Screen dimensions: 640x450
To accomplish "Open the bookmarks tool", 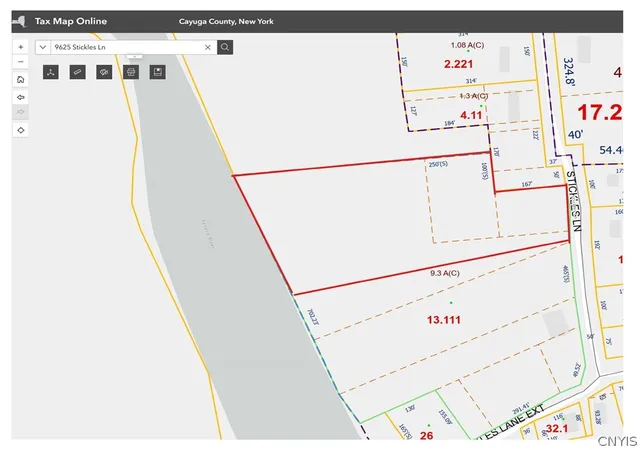I will 158,72.
